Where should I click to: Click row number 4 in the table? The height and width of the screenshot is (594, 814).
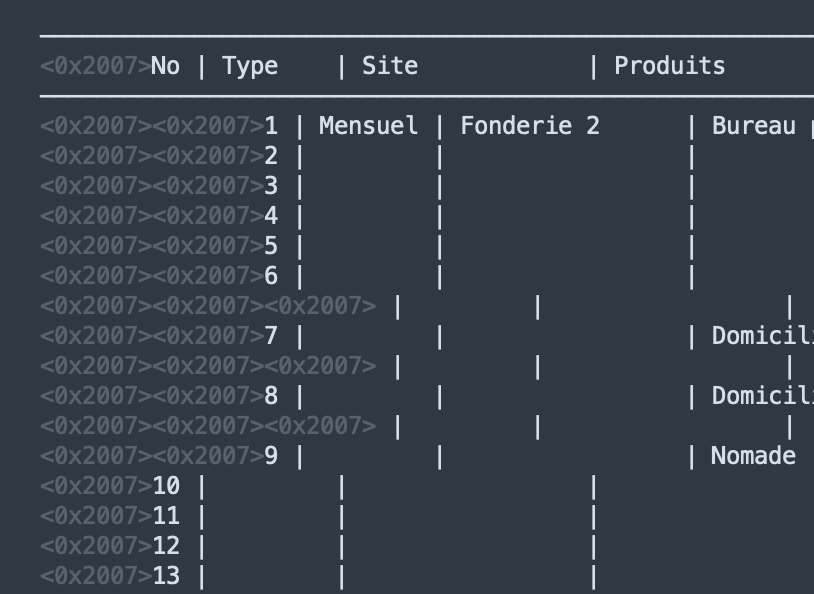pos(271,216)
